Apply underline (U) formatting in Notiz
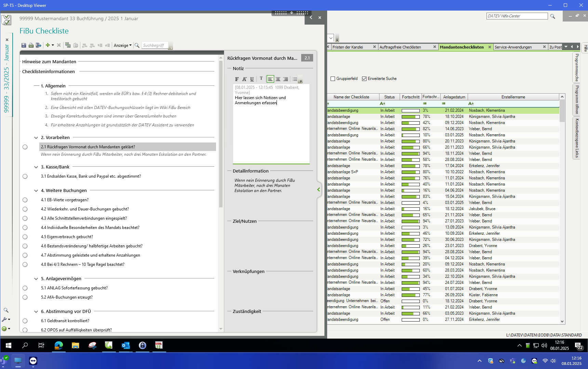Image resolution: width=588 pixels, height=369 pixels. pyautogui.click(x=252, y=79)
